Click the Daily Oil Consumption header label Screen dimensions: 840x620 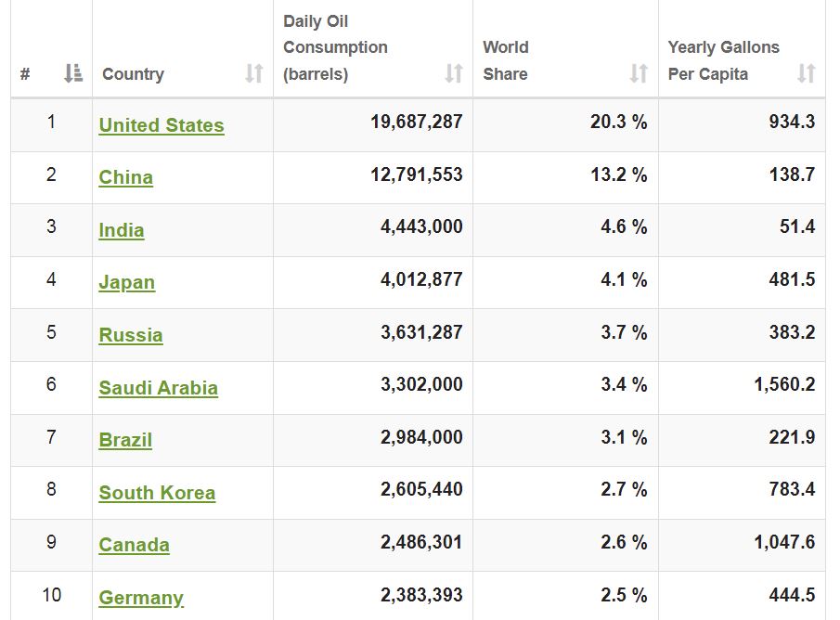335,47
